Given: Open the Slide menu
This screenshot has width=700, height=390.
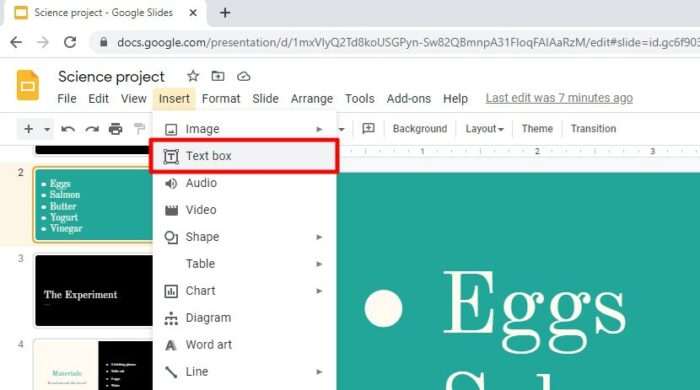Looking at the screenshot, I should [265, 99].
